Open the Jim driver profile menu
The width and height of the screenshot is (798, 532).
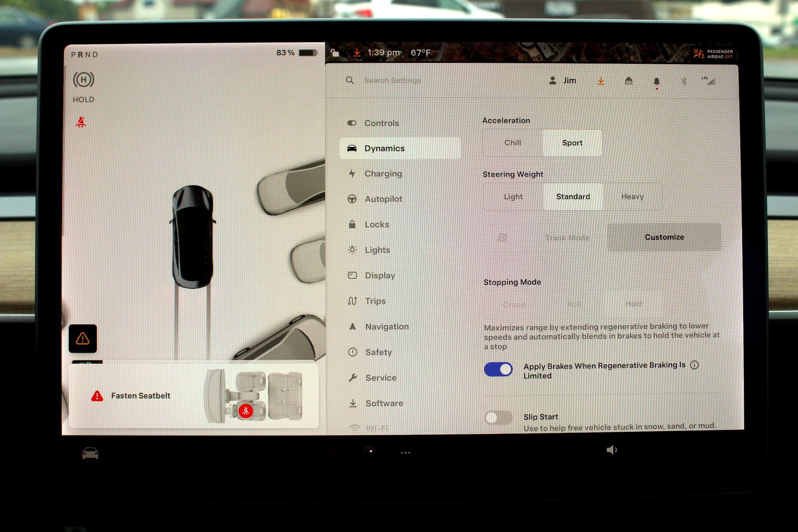coord(563,81)
